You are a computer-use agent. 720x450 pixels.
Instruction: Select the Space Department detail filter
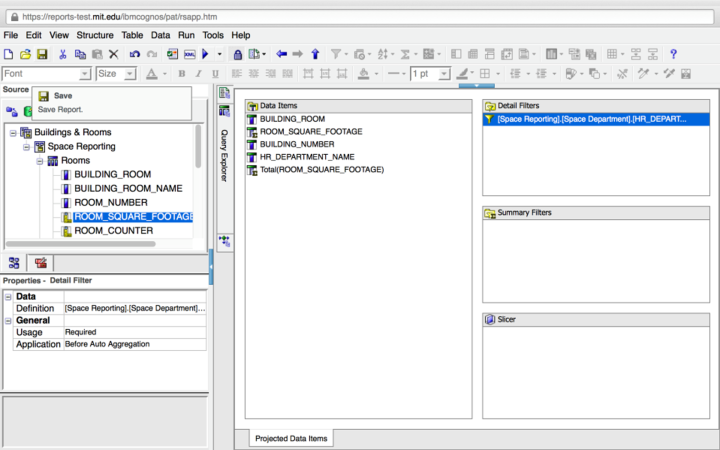[592, 119]
